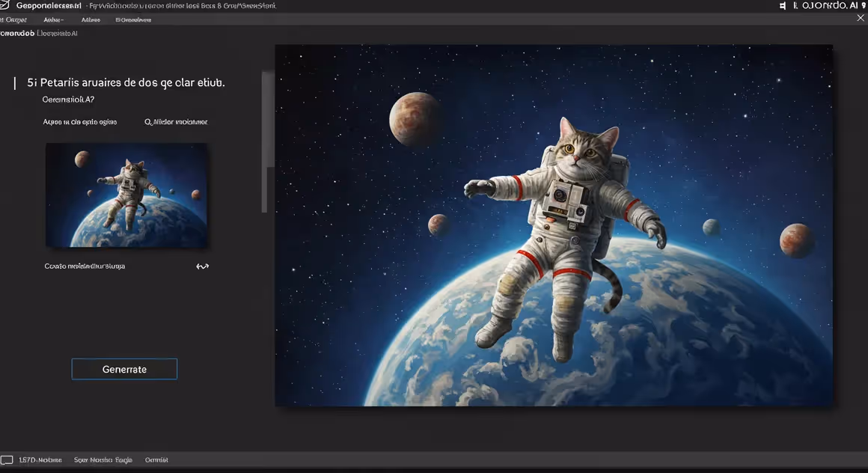
Task: Open the Aube dropdown menu
Action: [x=54, y=19]
